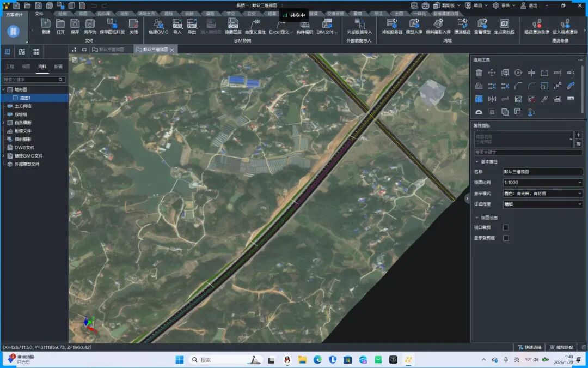Click the 导入 CAD import icon

177,23
